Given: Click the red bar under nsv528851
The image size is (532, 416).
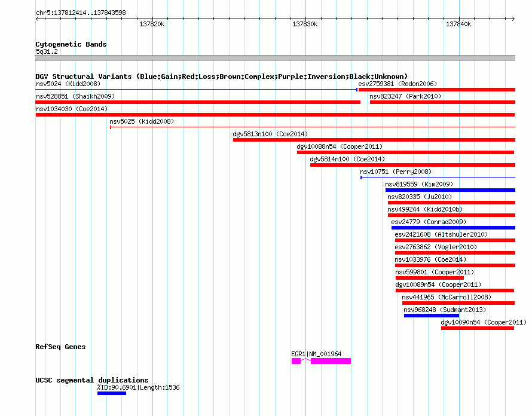Looking at the screenshot, I should coord(198,102).
